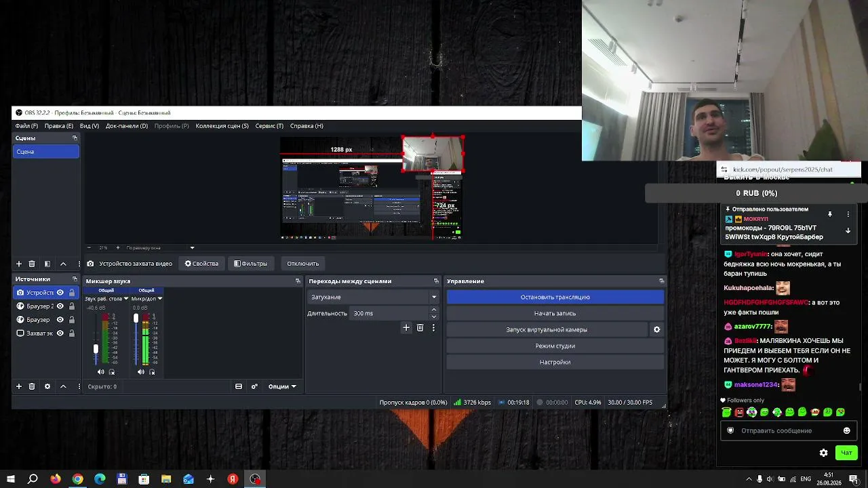Adjust the Звук раб. стола volume slider
Viewport: 868px width, 488px height.
(96, 349)
